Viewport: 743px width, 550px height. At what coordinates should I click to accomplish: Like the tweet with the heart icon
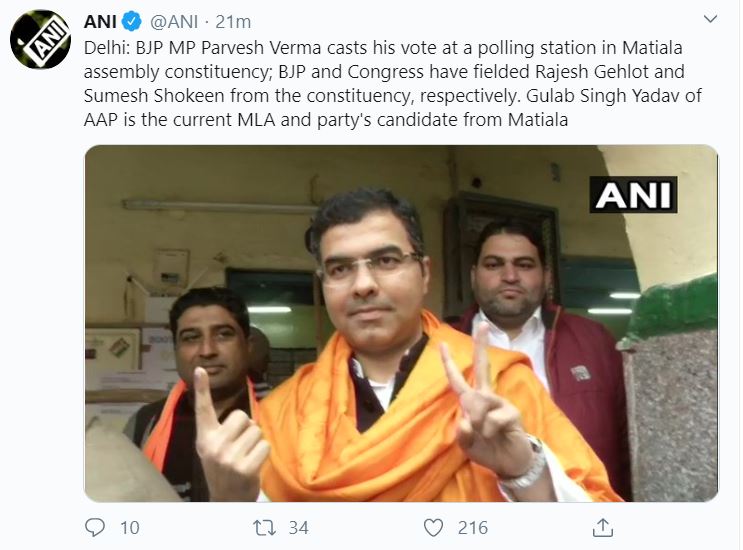click(x=433, y=526)
